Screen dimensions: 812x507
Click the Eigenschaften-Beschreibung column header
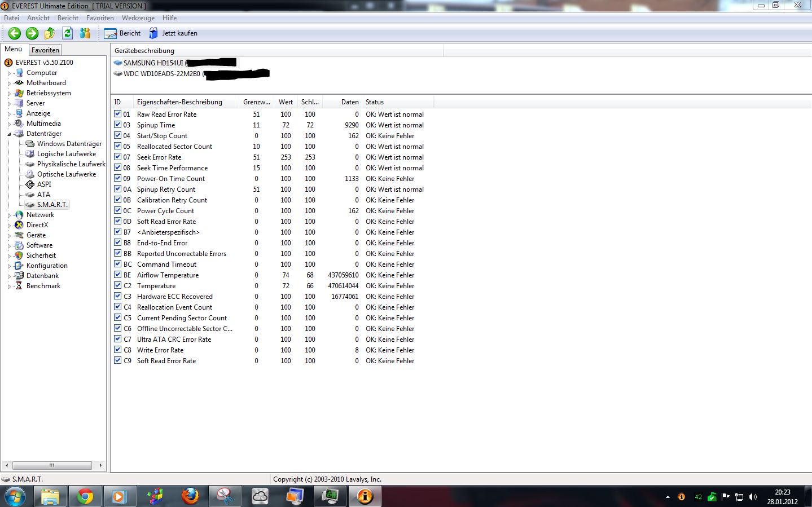pos(186,102)
